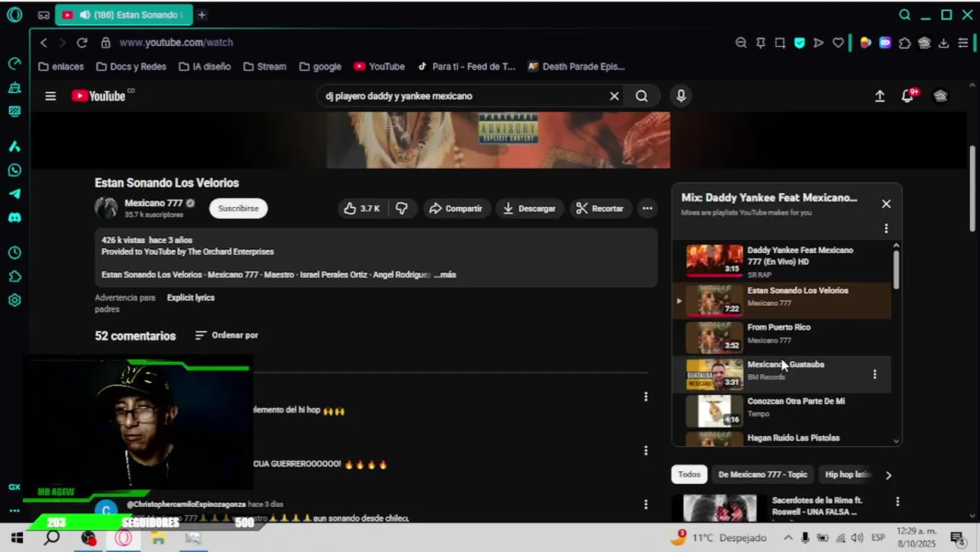Expand description with ...más
Screen dimensions: 980x552
tap(445, 274)
